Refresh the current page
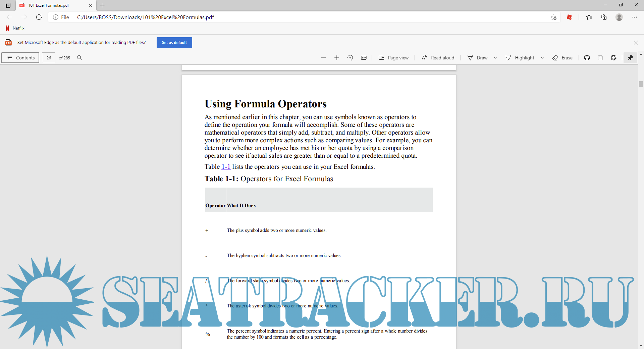Image resolution: width=644 pixels, height=349 pixels. point(39,17)
